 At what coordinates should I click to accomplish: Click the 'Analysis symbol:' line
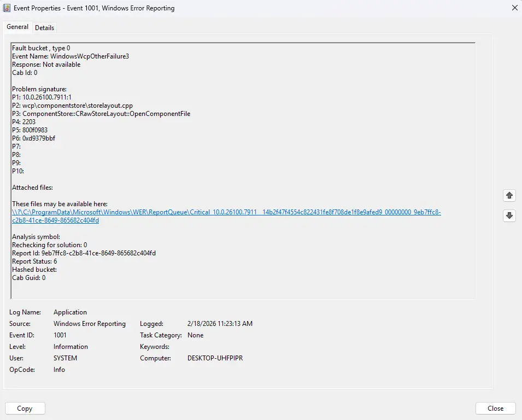click(x=36, y=237)
